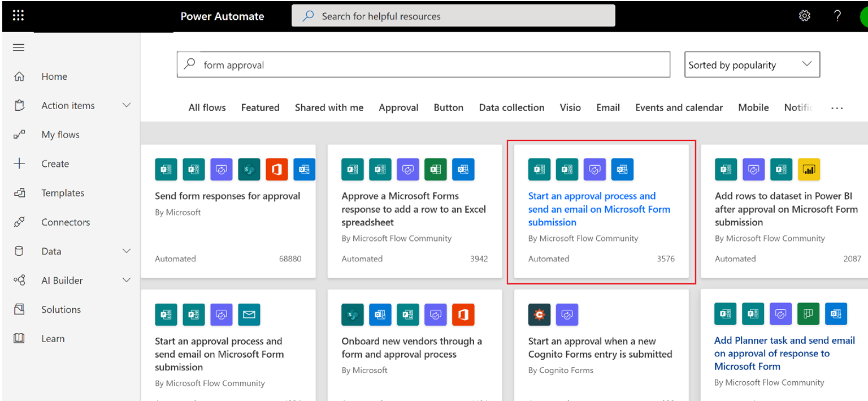Screen dimensions: 868x401
Task: Open the settings gear icon
Action: tap(805, 16)
